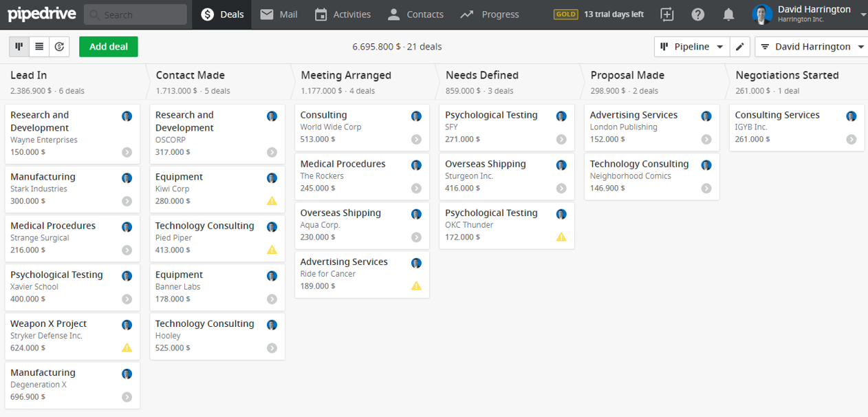Open the add new item icon in topbar
Image resolution: width=868 pixels, height=417 pixels.
click(666, 14)
